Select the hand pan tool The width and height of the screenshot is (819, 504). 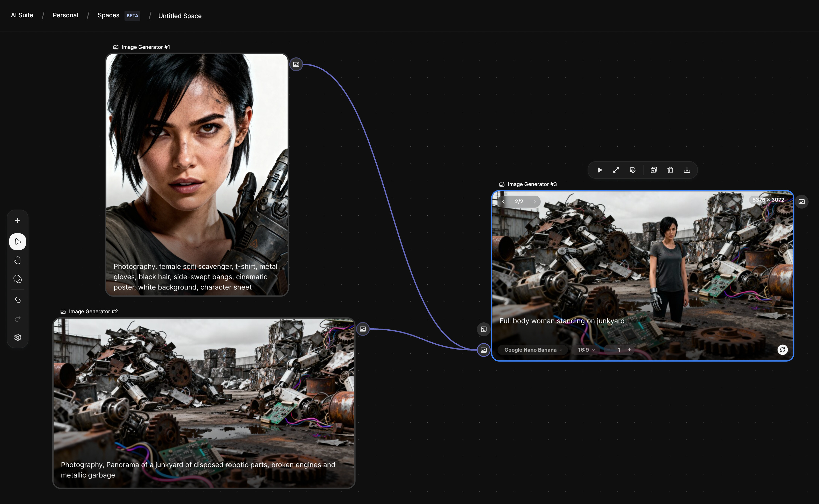tap(18, 260)
